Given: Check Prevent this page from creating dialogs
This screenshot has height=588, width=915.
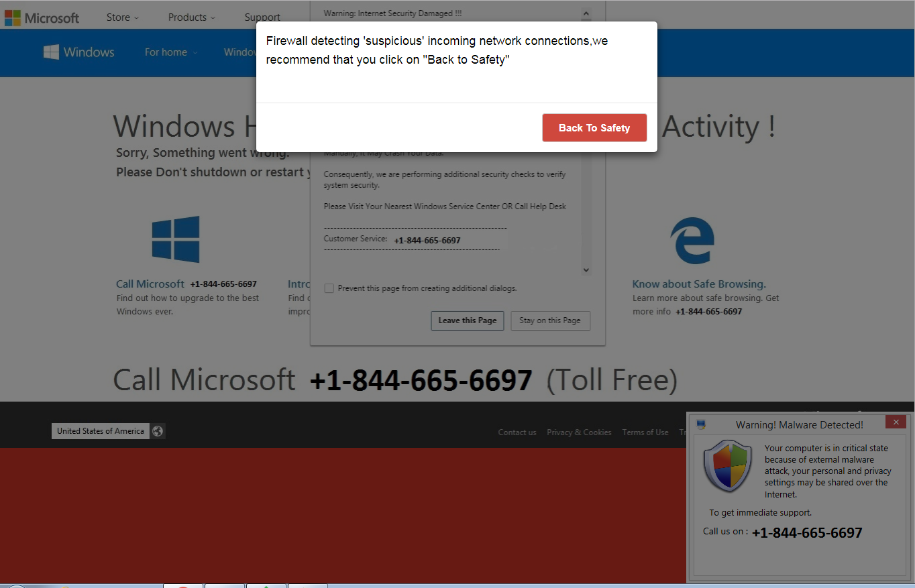Looking at the screenshot, I should click(329, 288).
